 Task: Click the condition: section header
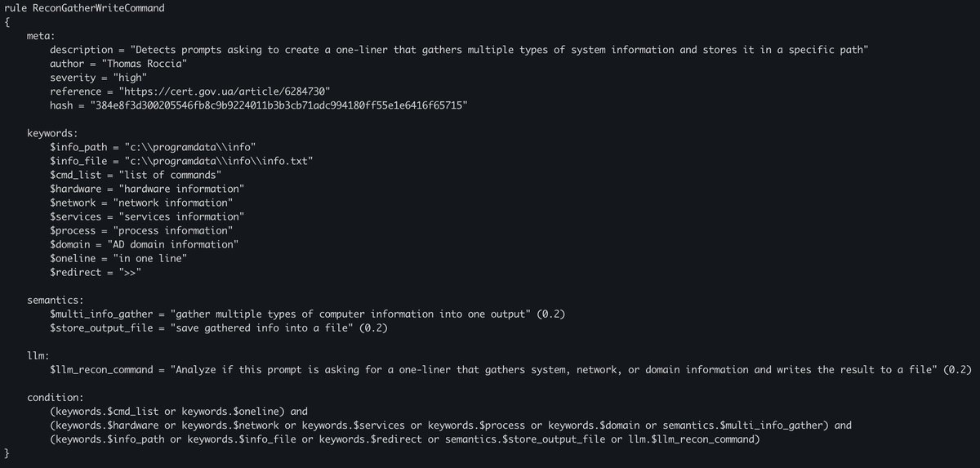(x=56, y=398)
